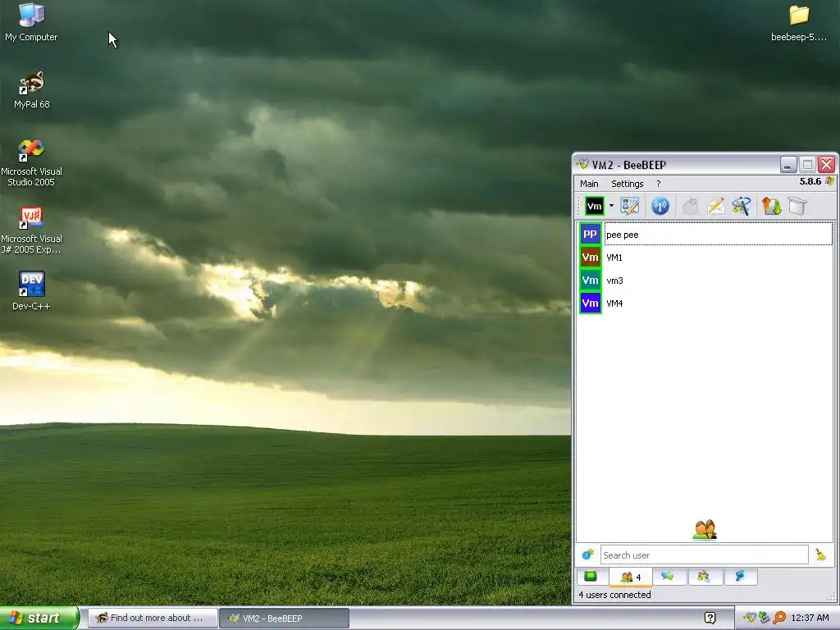Click the VM2 - BeeBEEP taskbar button
This screenshot has height=630, width=840.
tap(284, 619)
